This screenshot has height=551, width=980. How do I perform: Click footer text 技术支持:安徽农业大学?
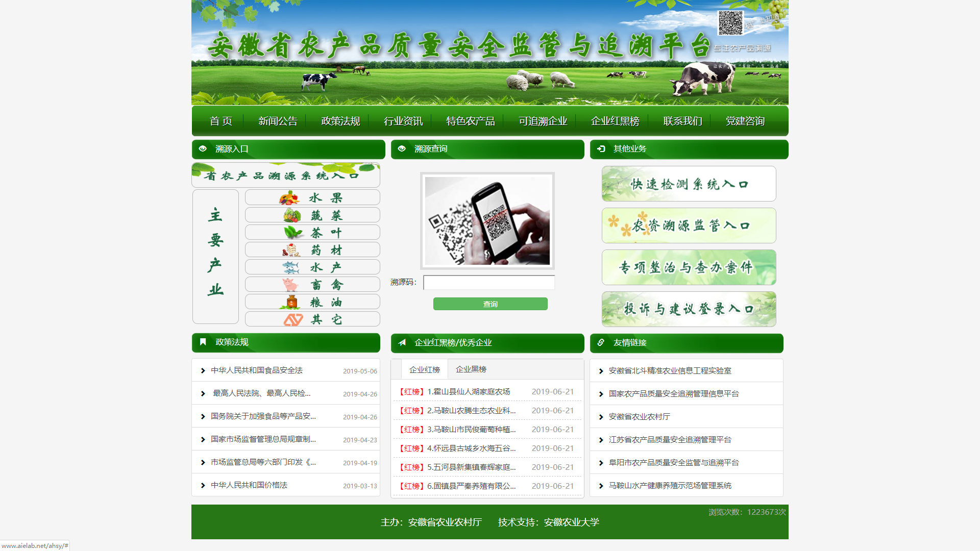tap(549, 522)
